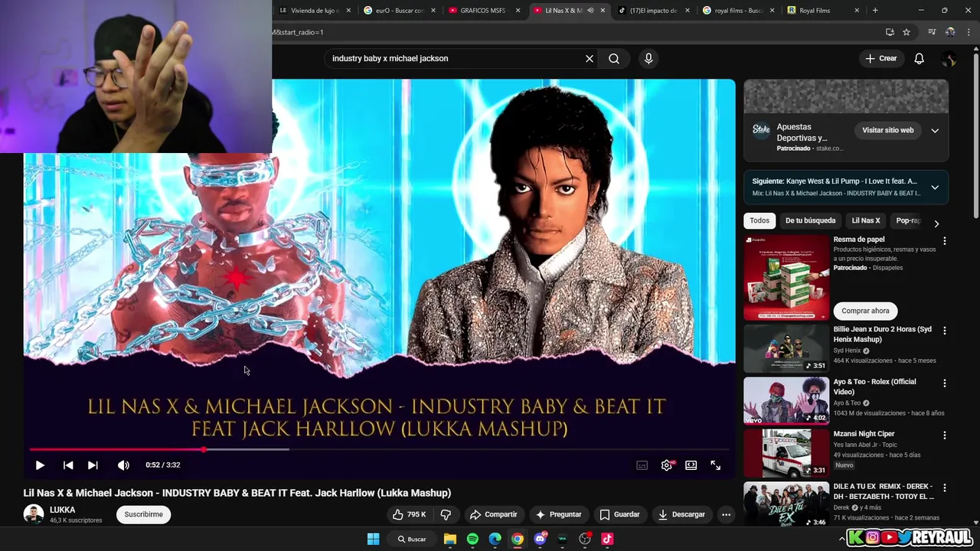
Task: Open the Crear menu
Action: click(880, 58)
